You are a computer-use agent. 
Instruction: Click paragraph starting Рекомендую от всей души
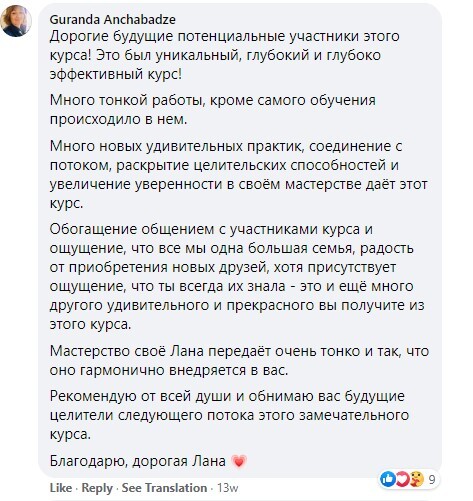(229, 415)
